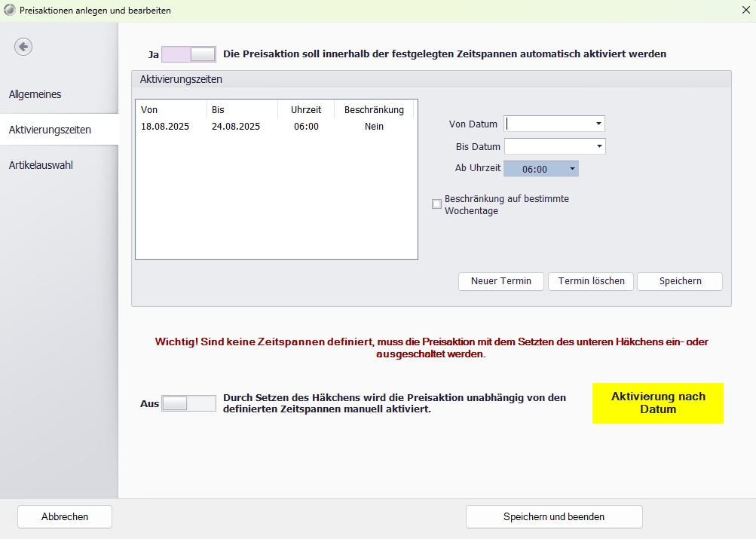
Task: Close the Preisaktionen window
Action: pyautogui.click(x=745, y=11)
